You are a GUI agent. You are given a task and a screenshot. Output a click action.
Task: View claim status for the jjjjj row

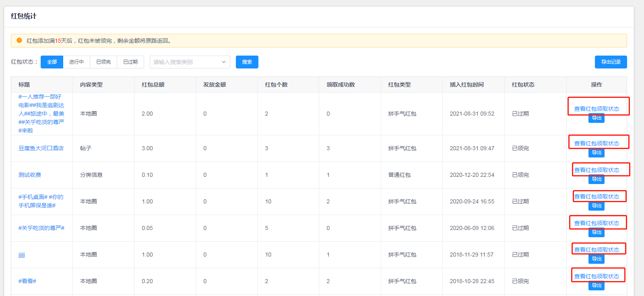[597, 250]
